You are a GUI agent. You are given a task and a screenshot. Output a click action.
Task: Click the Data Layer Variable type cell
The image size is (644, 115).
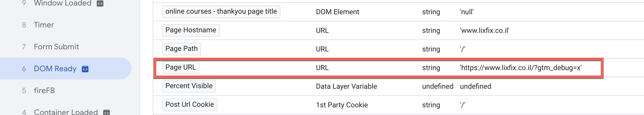[x=346, y=87]
